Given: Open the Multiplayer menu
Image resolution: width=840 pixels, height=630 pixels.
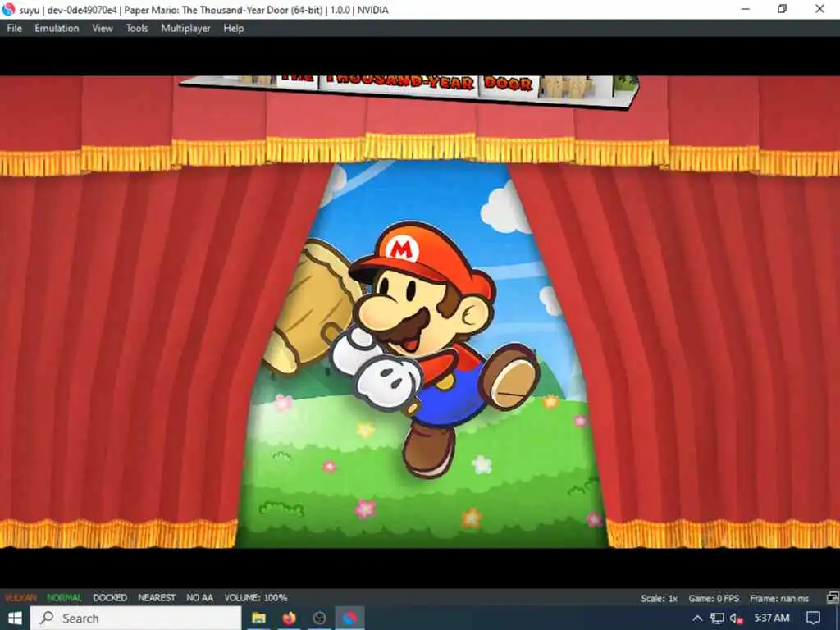Looking at the screenshot, I should pyautogui.click(x=186, y=29).
